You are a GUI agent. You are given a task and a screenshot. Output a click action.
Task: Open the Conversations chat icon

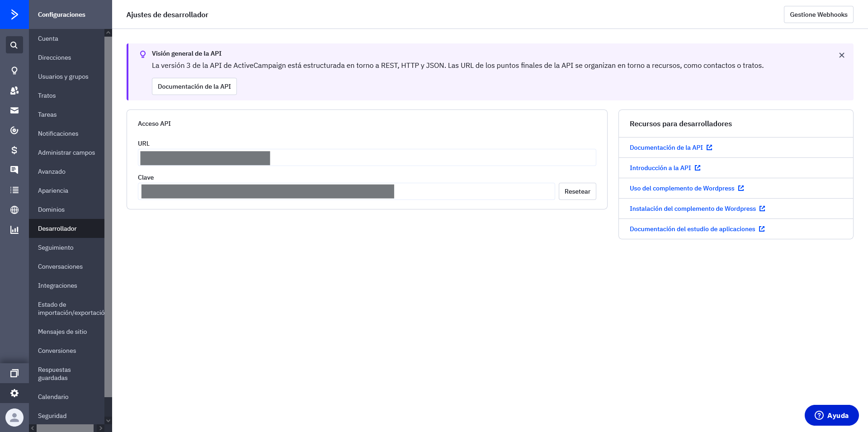[14, 170]
